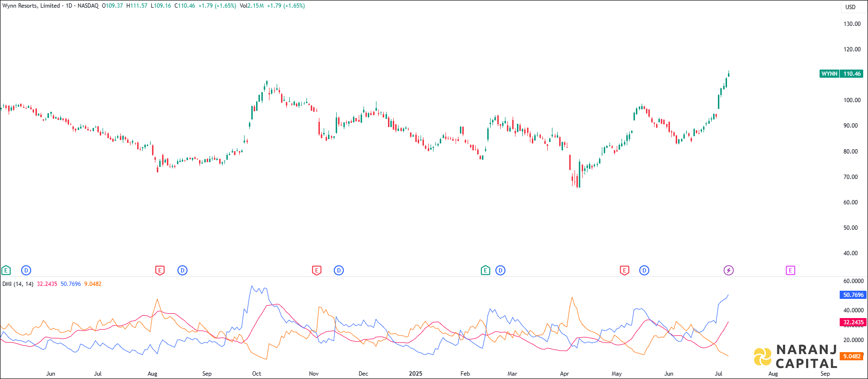Click the 2025 year label on time axis
Image resolution: width=868 pixels, height=379 pixels.
(415, 374)
